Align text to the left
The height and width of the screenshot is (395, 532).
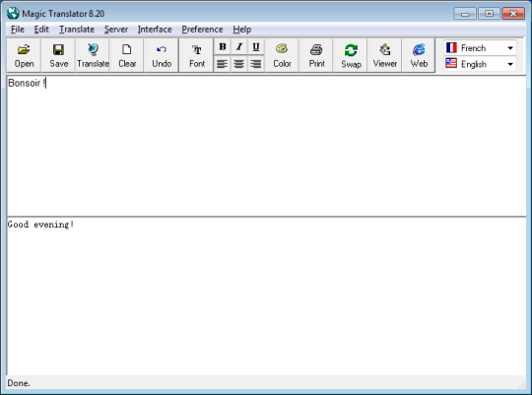[223, 63]
